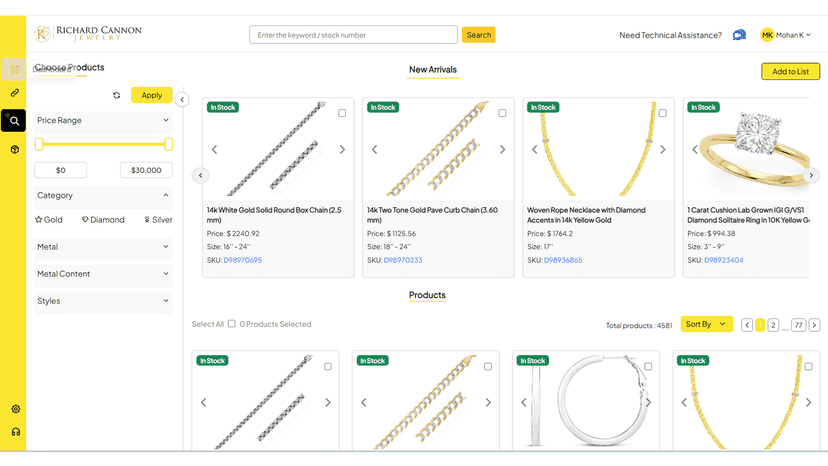The width and height of the screenshot is (828, 466).
Task: Click the Apply filters button
Action: click(152, 95)
